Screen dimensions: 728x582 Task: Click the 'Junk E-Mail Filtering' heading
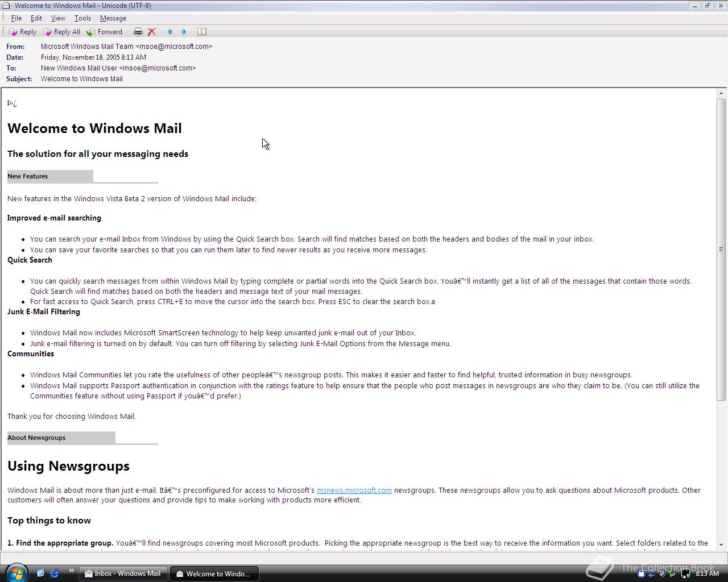coord(44,312)
